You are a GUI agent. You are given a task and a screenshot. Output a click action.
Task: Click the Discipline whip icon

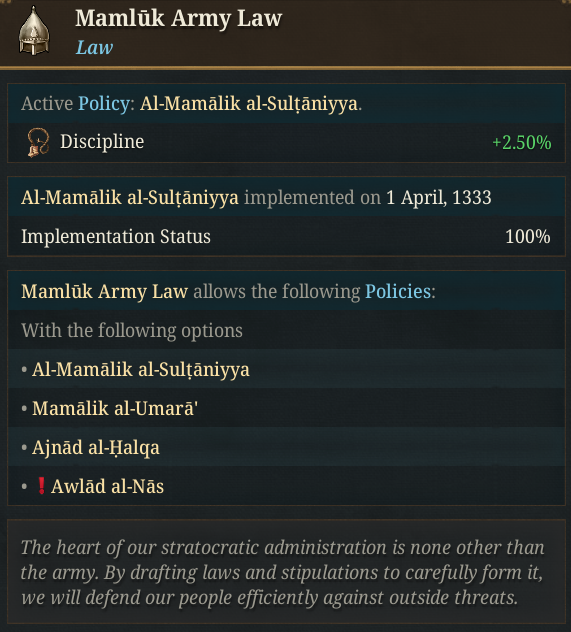[x=38, y=142]
